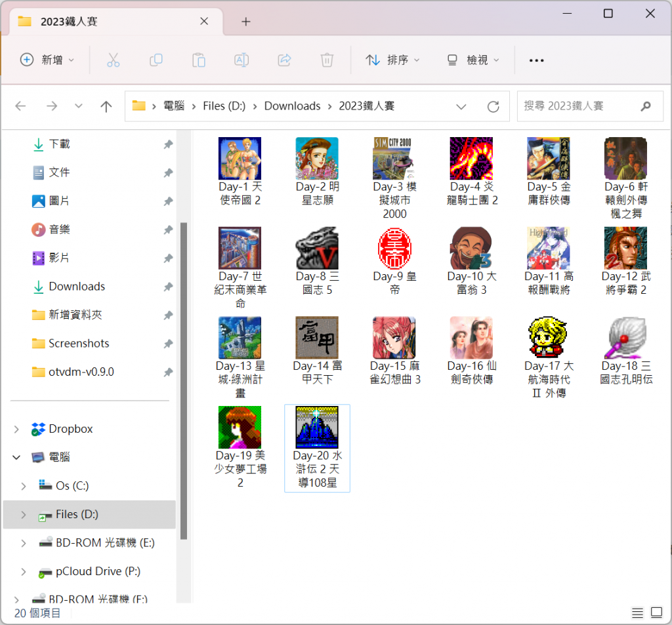Viewport: 672px width, 625px height.
Task: Select Day-9 皇帝 red seal icon
Action: [394, 248]
